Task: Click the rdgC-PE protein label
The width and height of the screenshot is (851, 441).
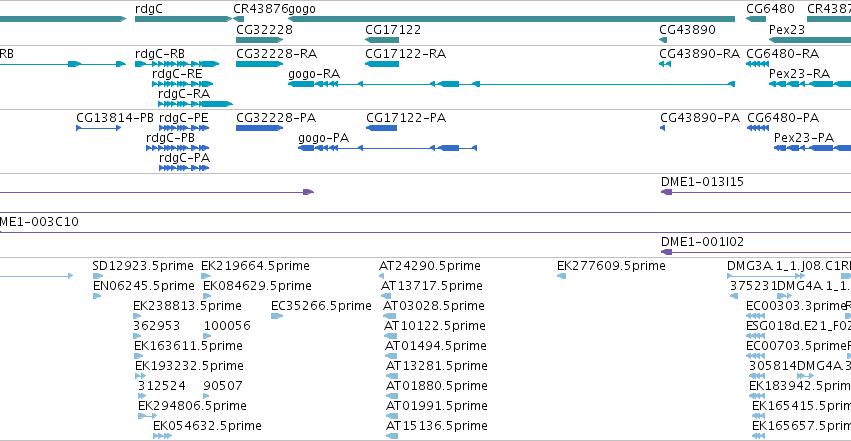Action: pos(183,118)
